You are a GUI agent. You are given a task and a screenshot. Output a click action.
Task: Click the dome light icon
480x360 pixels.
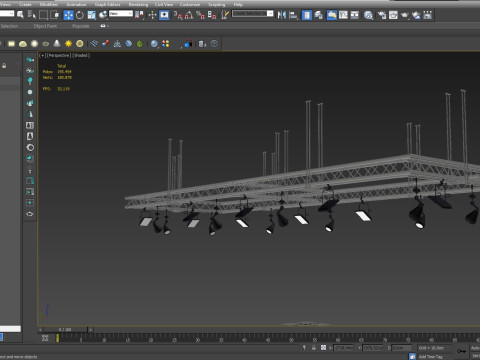[23, 44]
